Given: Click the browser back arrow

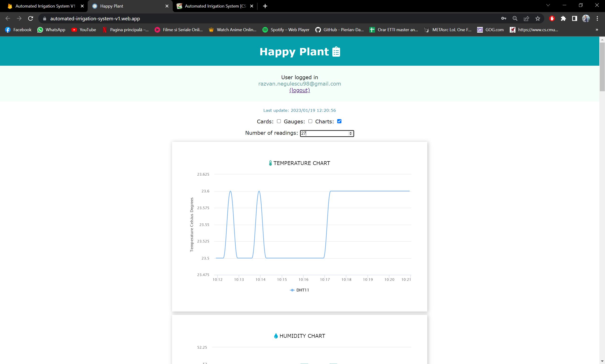Looking at the screenshot, I should 8,18.
